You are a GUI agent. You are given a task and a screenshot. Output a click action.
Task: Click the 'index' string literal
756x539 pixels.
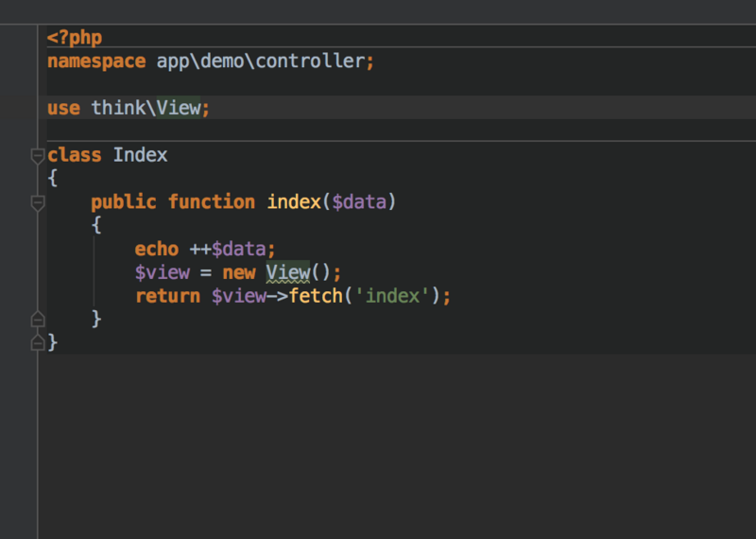coord(392,296)
